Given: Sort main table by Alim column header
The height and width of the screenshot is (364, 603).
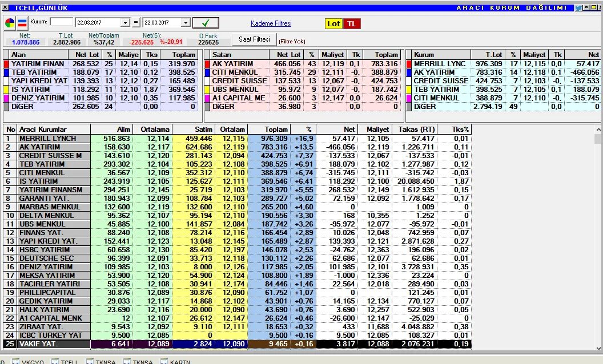Looking at the screenshot, I should coord(112,130).
